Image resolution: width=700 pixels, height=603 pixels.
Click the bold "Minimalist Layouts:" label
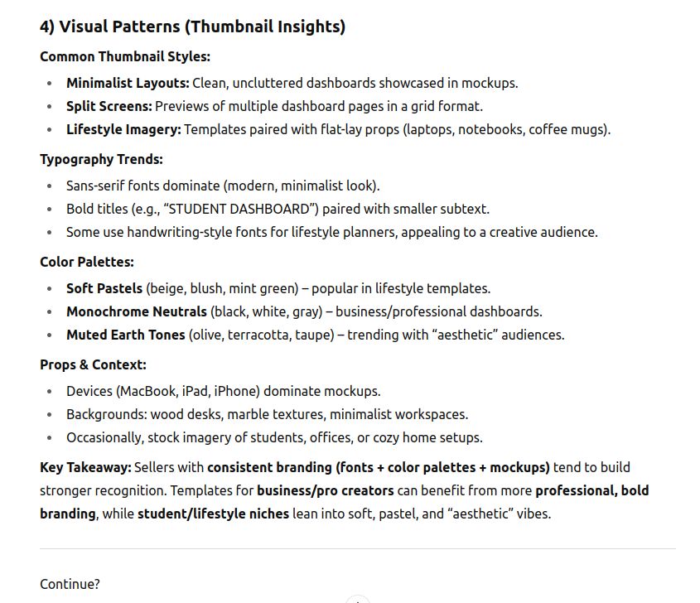point(128,84)
